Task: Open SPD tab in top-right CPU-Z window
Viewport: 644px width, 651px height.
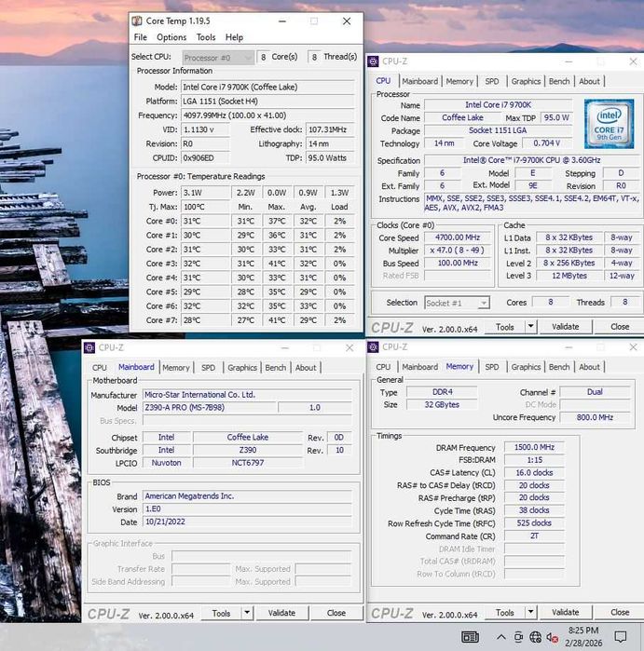Action: tap(491, 81)
